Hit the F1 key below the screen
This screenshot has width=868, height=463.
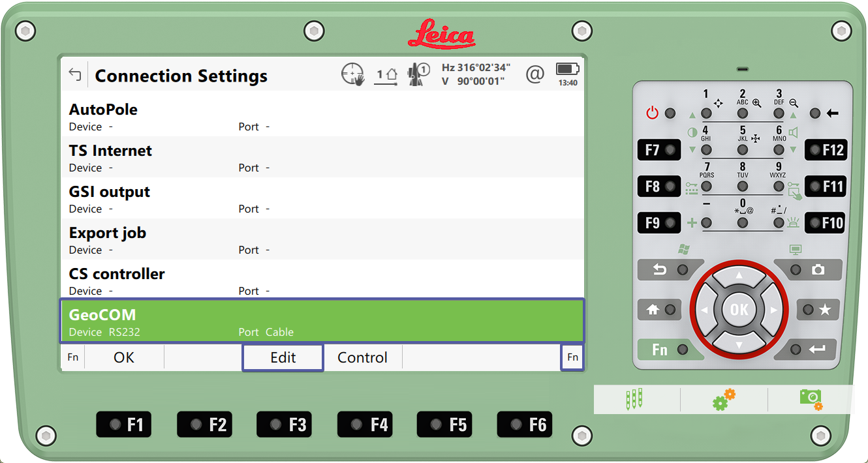click(125, 425)
